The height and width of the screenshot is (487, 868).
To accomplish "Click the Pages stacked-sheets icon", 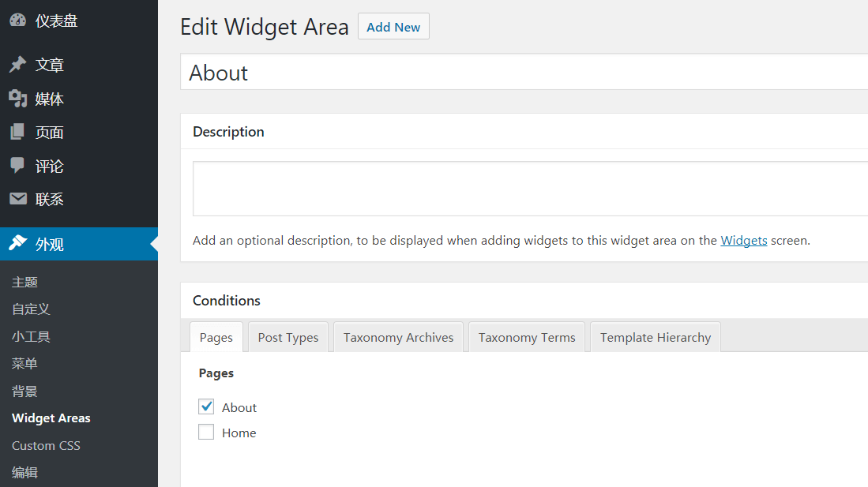I will 17,133.
